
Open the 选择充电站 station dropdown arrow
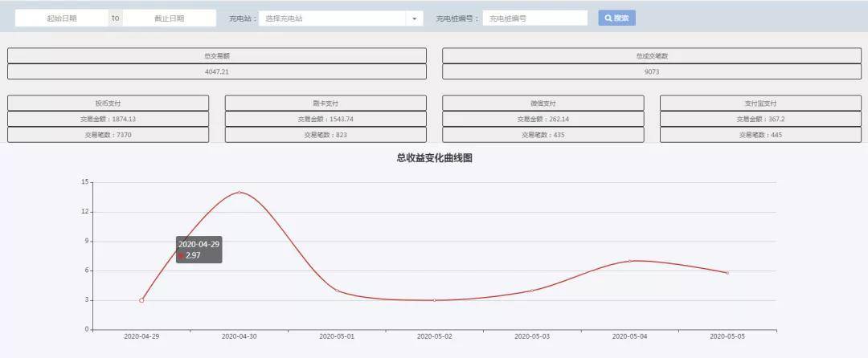(x=414, y=18)
